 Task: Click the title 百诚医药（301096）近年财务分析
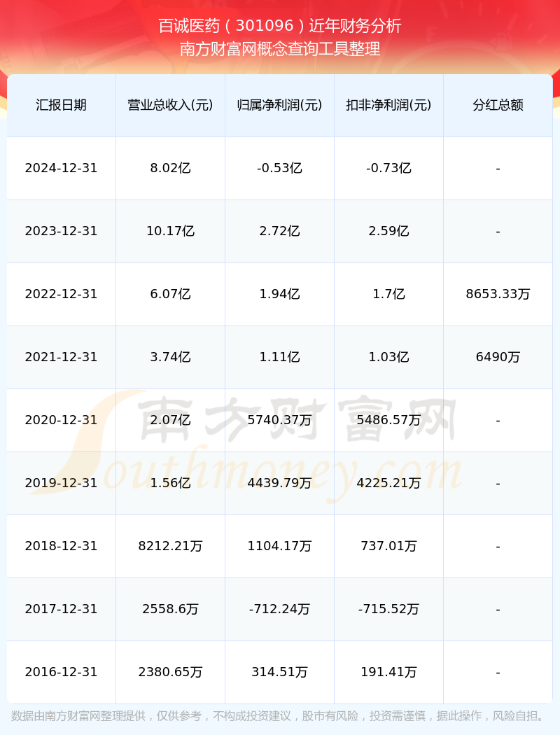pos(280,26)
